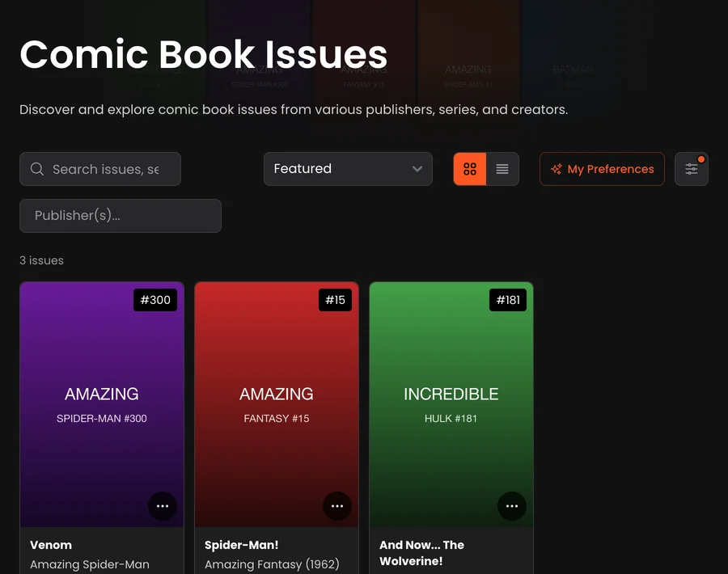
Task: Click the Amazing Spider-Man series name
Action: click(x=90, y=564)
